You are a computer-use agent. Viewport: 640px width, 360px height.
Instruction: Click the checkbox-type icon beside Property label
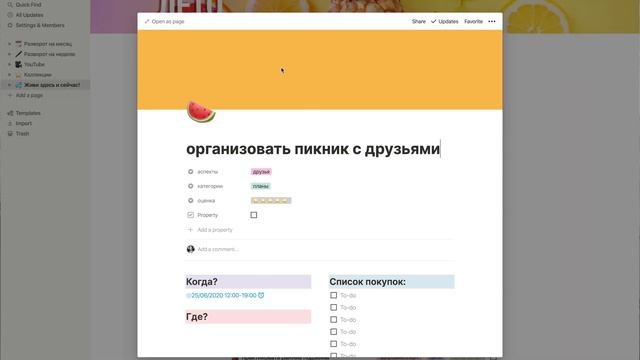pos(191,215)
